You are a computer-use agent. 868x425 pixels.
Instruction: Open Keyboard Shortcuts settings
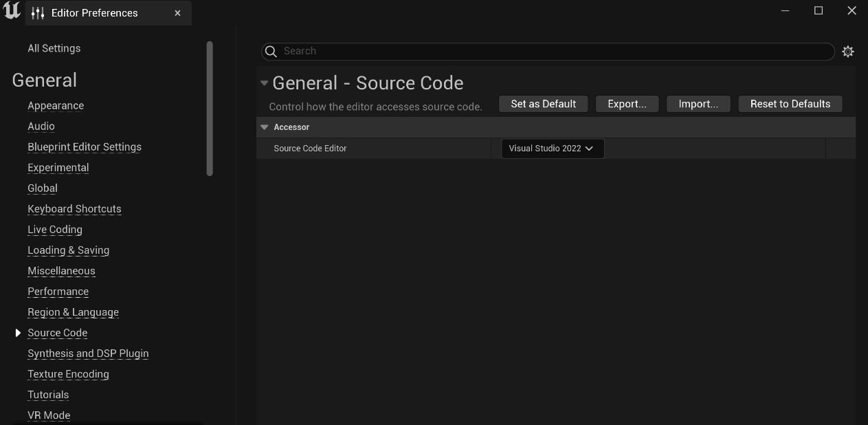[74, 209]
